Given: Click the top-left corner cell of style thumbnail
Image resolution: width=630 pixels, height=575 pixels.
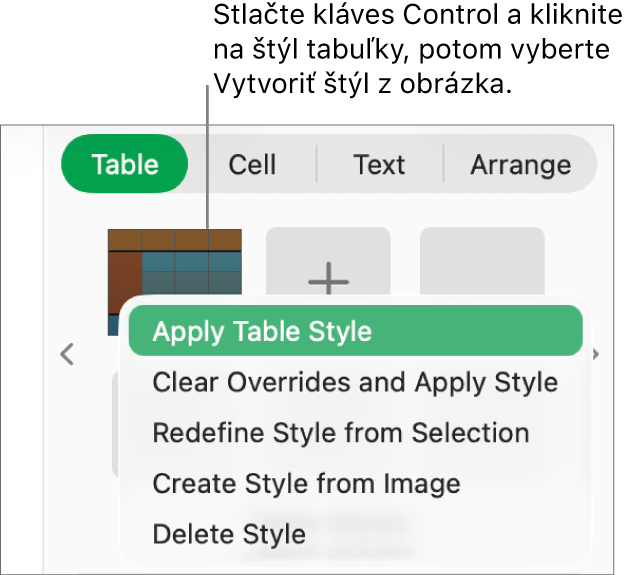Looking at the screenshot, I should (124, 239).
